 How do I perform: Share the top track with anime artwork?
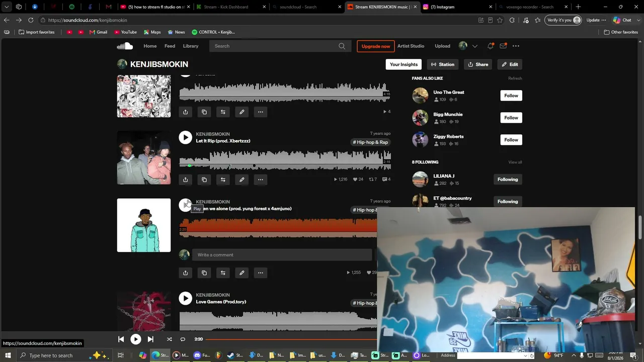pyautogui.click(x=186, y=112)
